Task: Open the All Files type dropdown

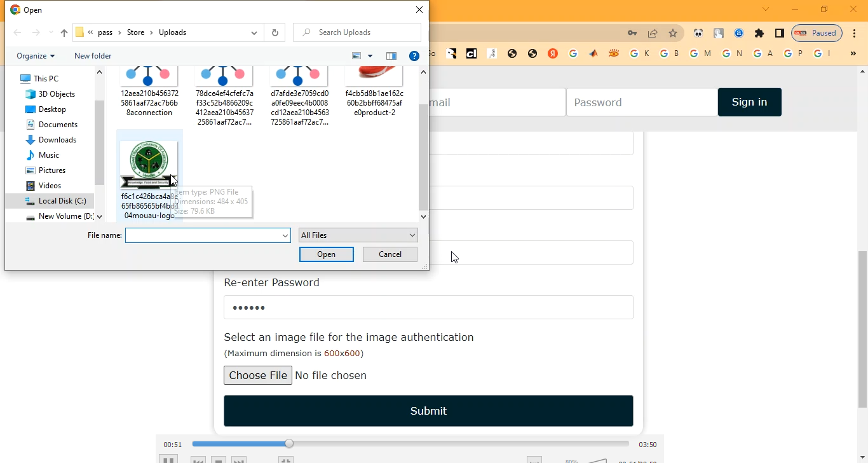Action: click(358, 235)
